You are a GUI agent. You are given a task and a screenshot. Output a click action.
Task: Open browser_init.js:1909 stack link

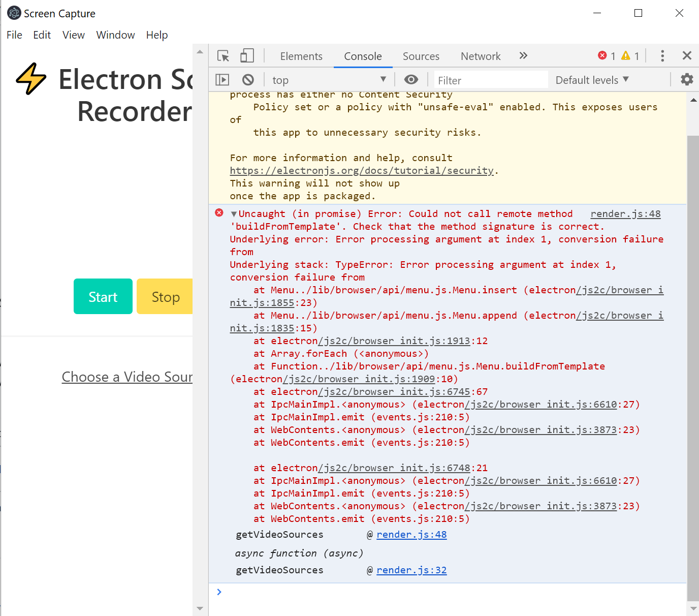tap(359, 379)
